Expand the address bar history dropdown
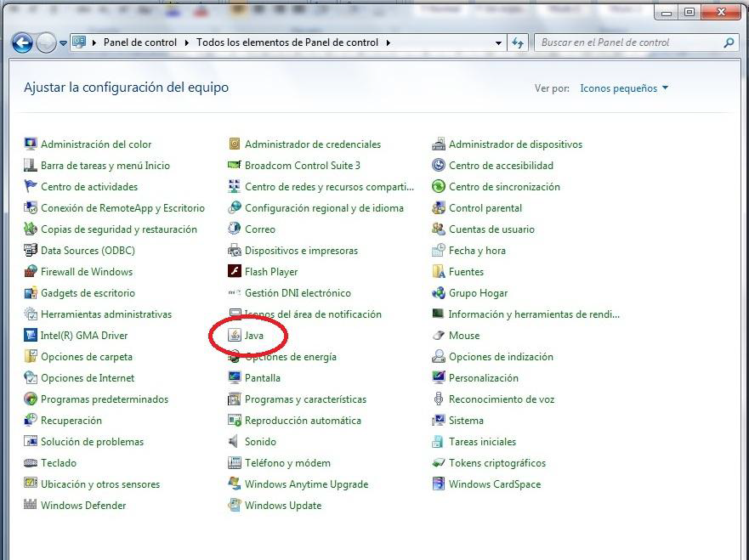 tap(498, 42)
